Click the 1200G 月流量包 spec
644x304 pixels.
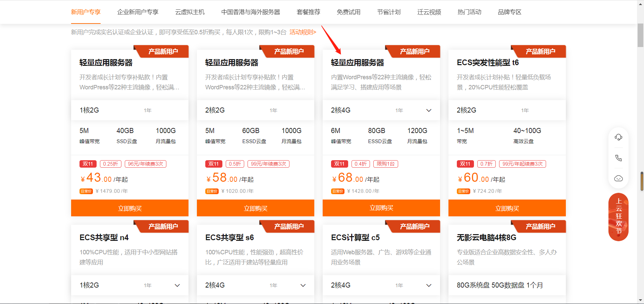[417, 135]
